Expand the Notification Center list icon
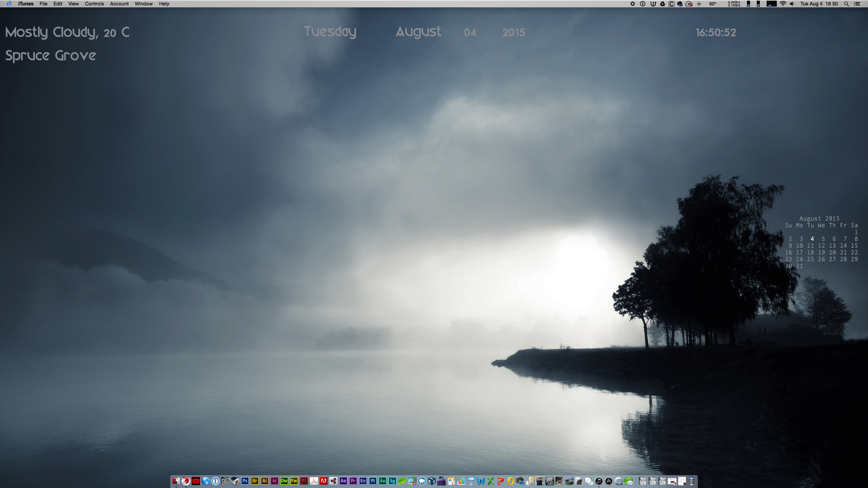Viewport: 868px width, 488px height. tap(857, 4)
